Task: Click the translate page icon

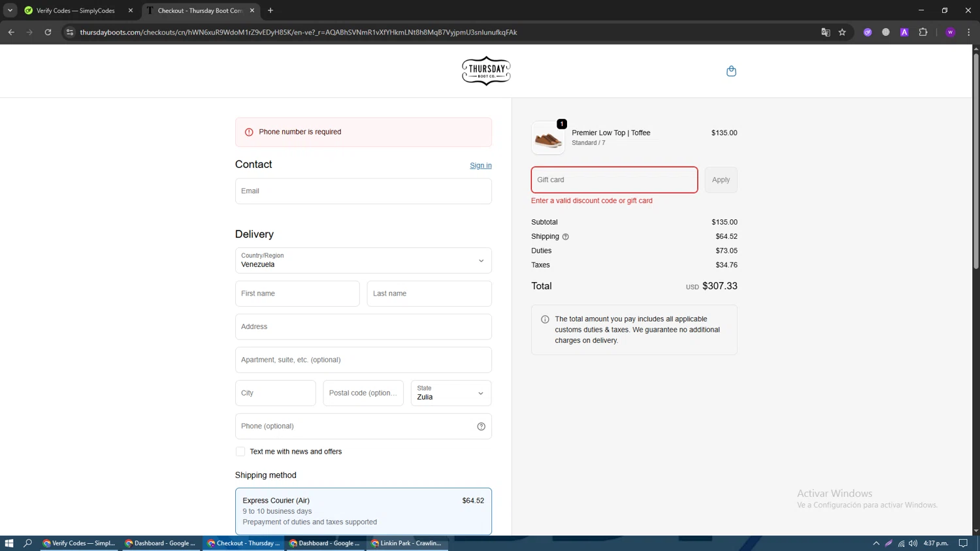Action: 825,32
